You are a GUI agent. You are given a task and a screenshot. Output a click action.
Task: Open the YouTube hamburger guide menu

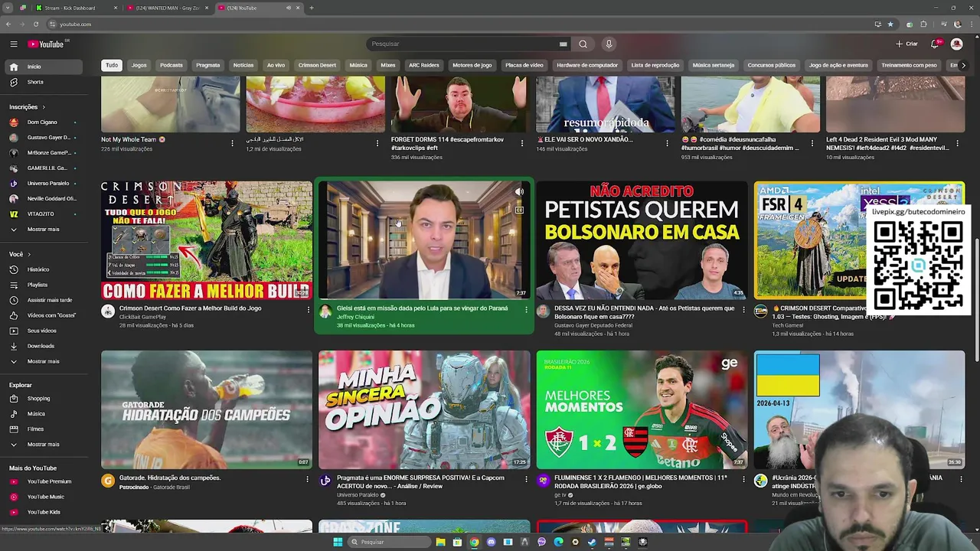pos(13,44)
